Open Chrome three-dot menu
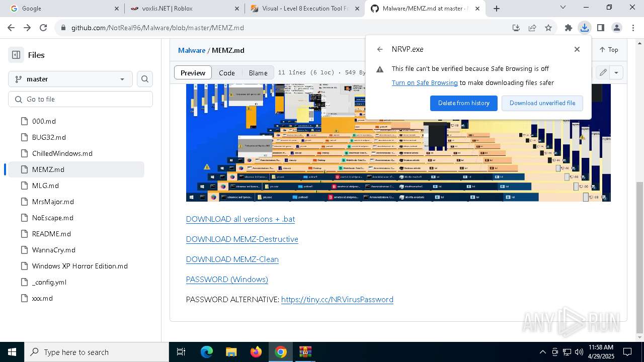644x362 pixels. pos(632,28)
